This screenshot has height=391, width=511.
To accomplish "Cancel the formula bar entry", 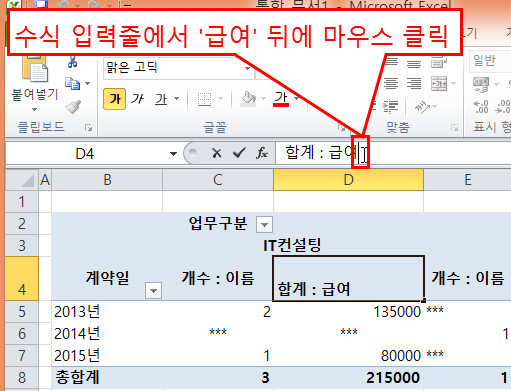I will tap(217, 153).
